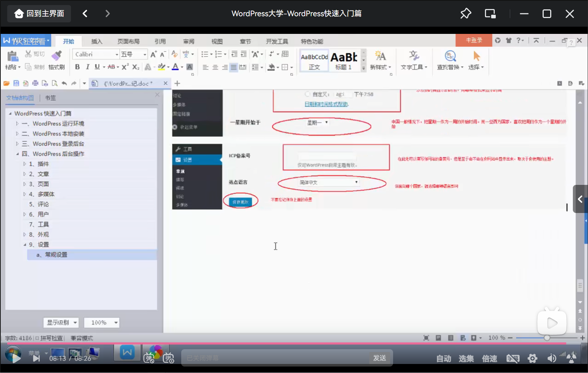Viewport: 588px width, 373px height.
Task: Click the decrease indent icon
Action: [x=234, y=54]
